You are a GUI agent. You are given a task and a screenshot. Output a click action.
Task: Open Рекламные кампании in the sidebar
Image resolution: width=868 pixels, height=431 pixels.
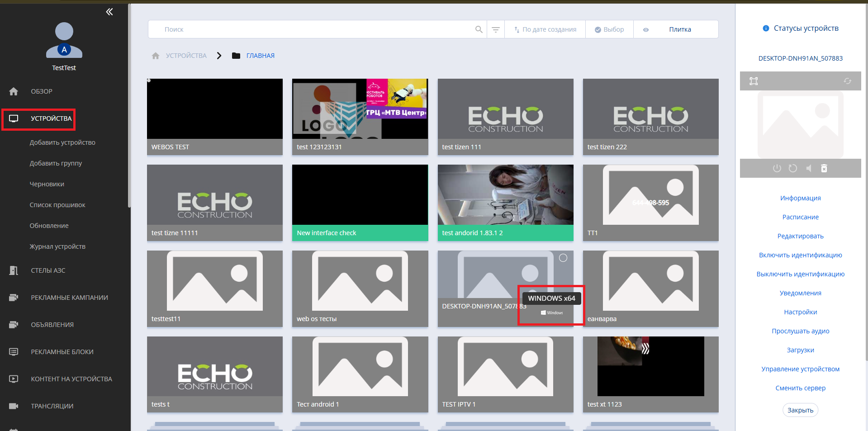pyautogui.click(x=69, y=298)
